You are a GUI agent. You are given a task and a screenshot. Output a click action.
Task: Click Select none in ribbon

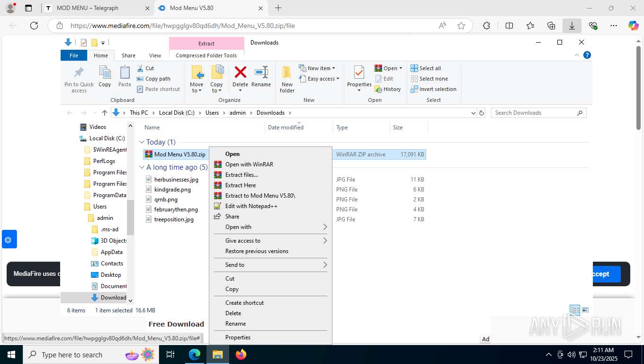429,79
